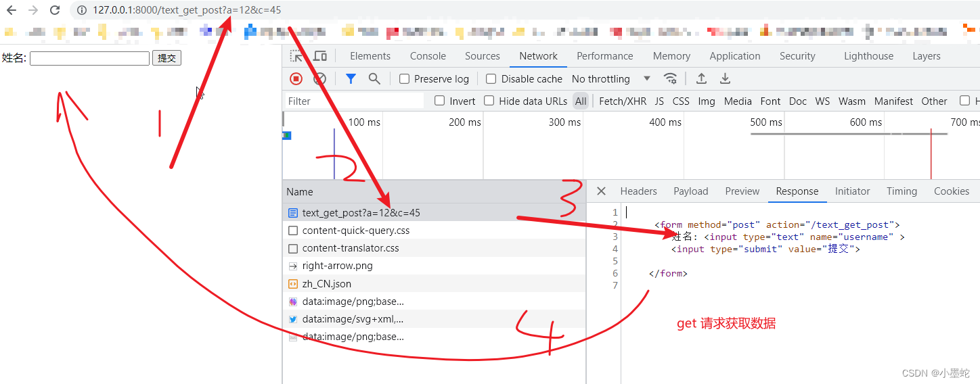Open the No throttling dropdown

point(611,79)
